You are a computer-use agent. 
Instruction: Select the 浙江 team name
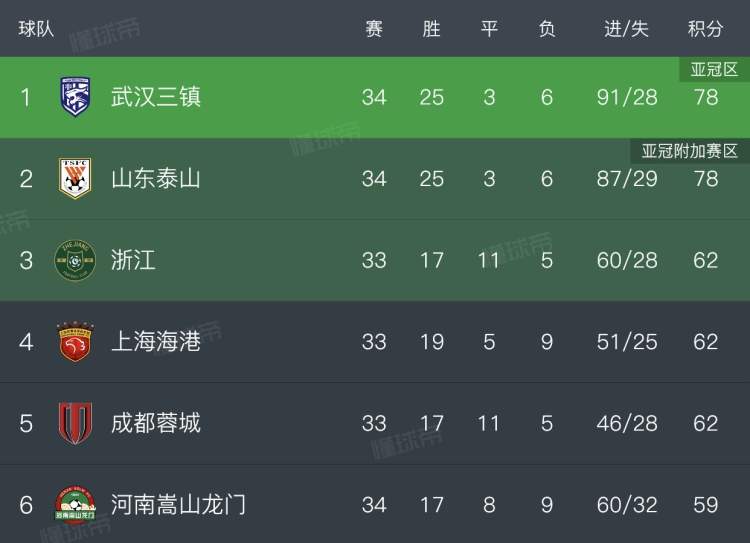pos(133,260)
